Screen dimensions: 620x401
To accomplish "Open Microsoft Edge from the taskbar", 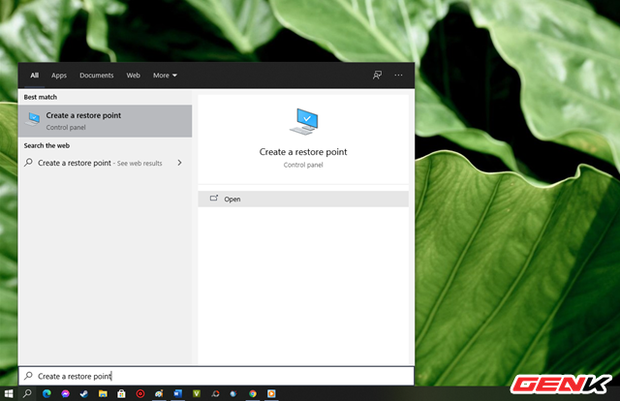I will 46,394.
